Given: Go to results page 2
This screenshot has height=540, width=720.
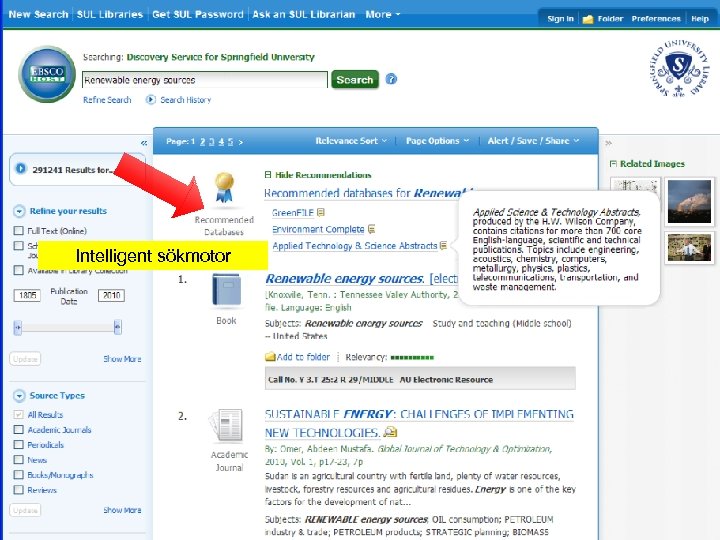Looking at the screenshot, I should click(x=202, y=142).
